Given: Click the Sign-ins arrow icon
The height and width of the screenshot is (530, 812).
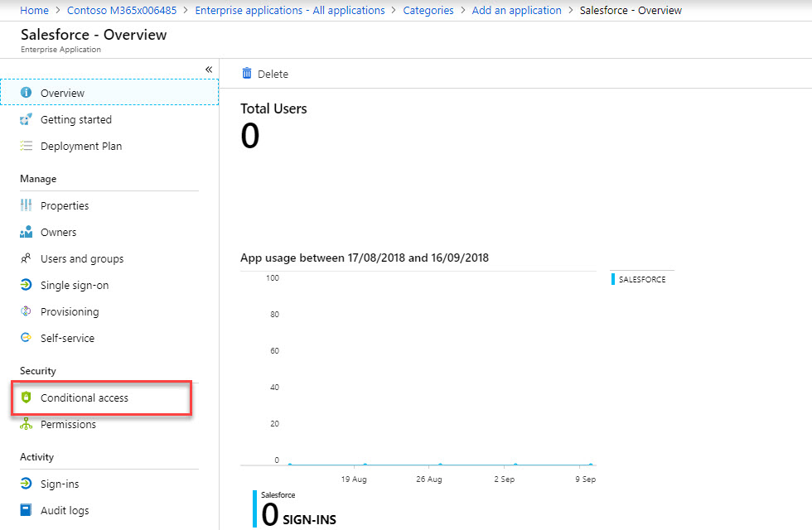Looking at the screenshot, I should pyautogui.click(x=26, y=484).
